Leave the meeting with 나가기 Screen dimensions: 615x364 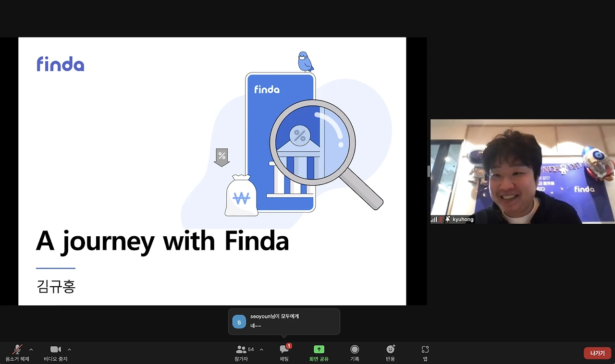tap(598, 353)
